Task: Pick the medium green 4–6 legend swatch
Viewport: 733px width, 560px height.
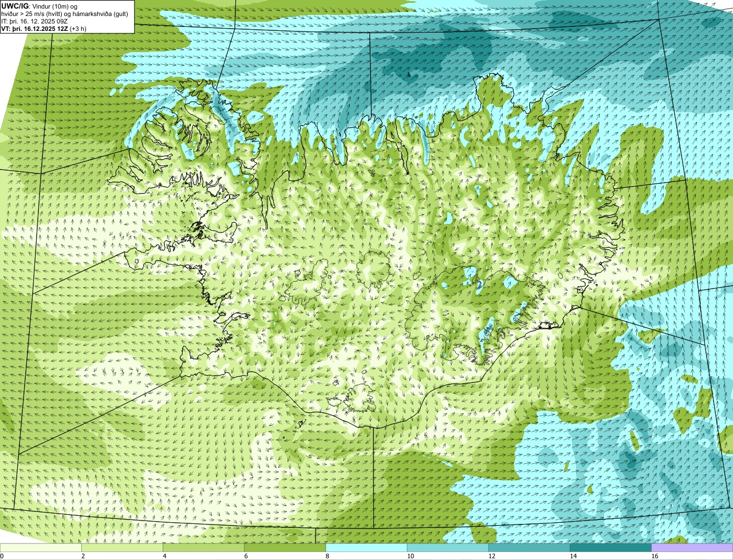Action: (203, 548)
